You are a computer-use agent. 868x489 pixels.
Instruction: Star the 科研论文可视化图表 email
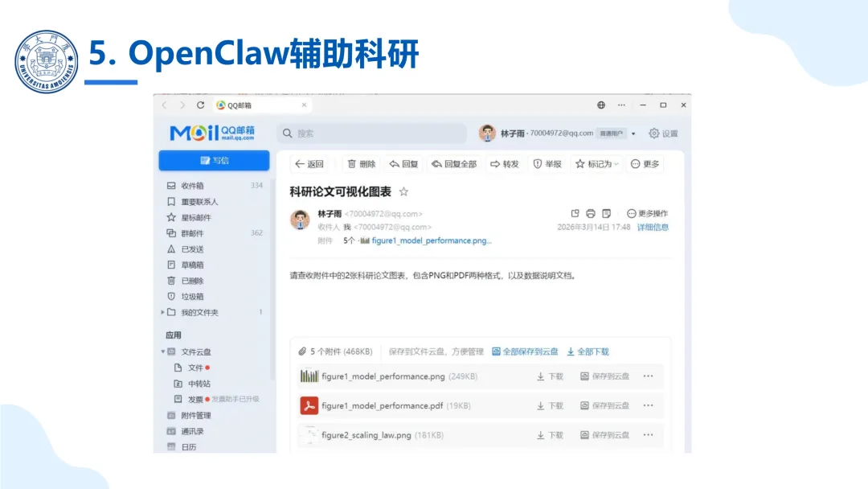point(403,191)
